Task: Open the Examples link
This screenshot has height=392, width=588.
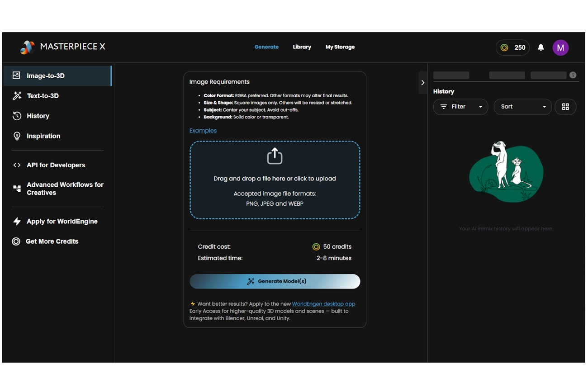Action: [203, 131]
